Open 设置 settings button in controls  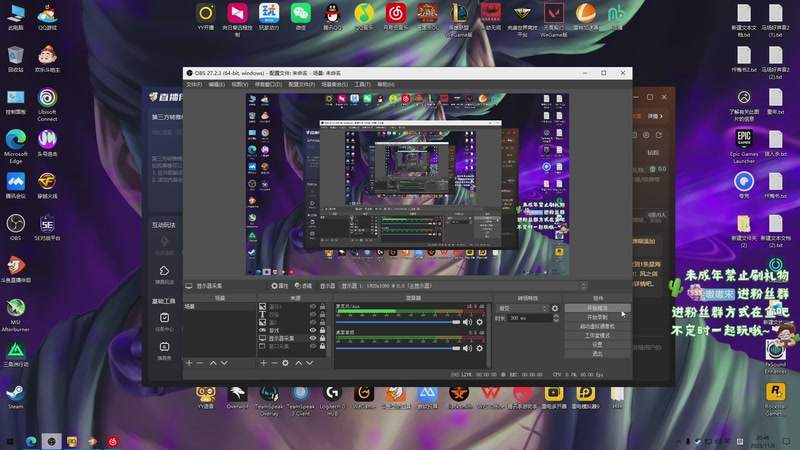pyautogui.click(x=597, y=344)
